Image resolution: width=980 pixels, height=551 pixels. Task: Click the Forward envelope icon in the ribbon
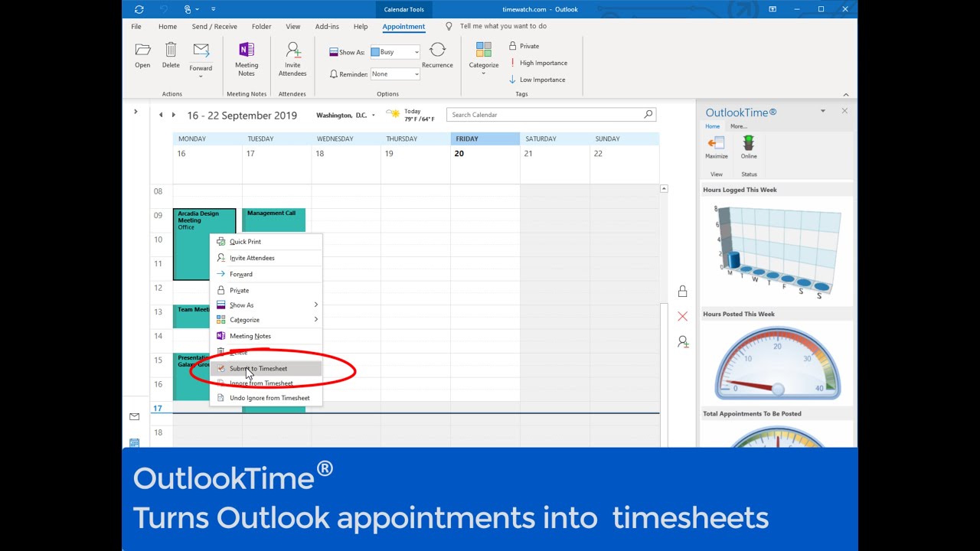point(201,50)
